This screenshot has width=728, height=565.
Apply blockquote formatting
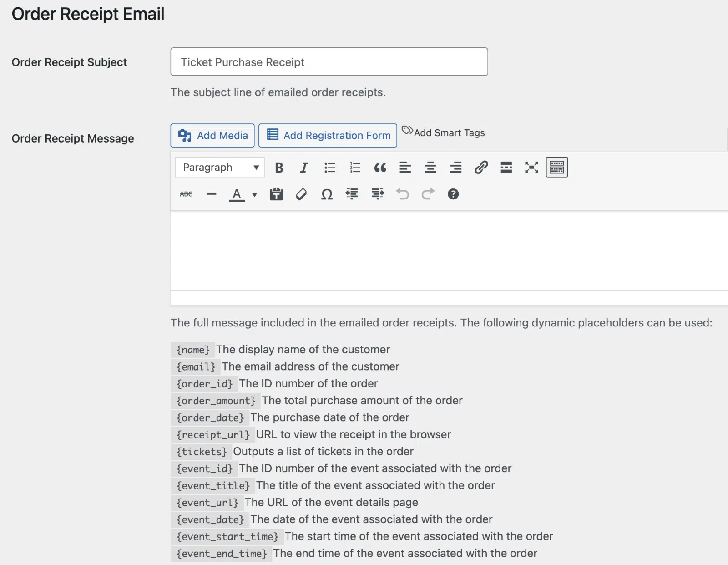(380, 168)
